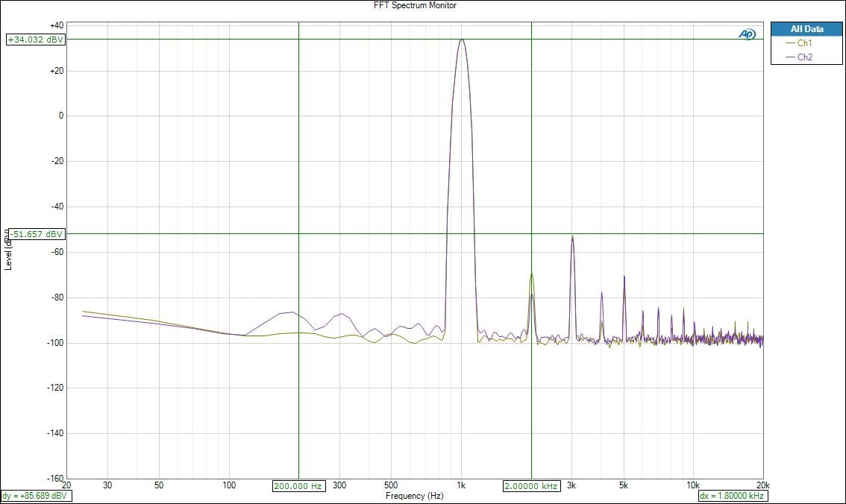Click the 2.00000 kHz cursor label
The width and height of the screenshot is (846, 504).
(531, 486)
